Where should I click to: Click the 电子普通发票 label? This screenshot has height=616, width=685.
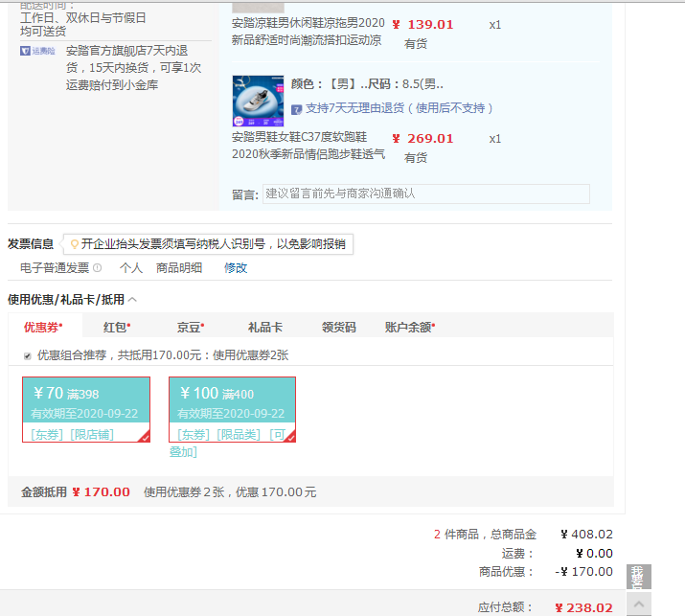point(55,268)
